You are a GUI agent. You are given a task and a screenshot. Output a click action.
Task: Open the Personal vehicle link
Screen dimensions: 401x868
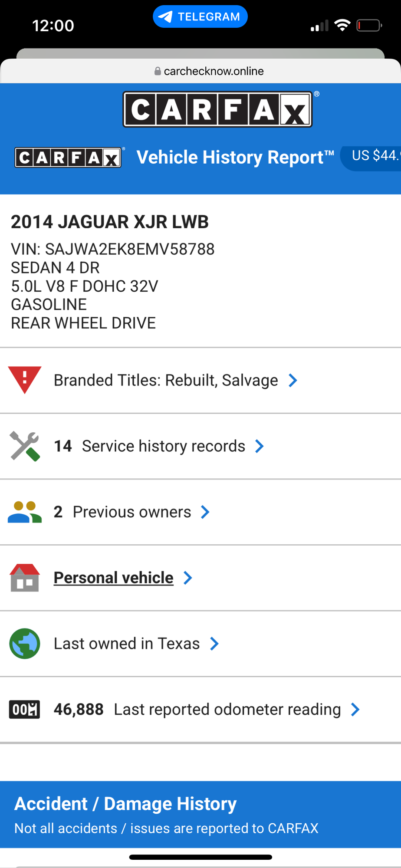114,578
